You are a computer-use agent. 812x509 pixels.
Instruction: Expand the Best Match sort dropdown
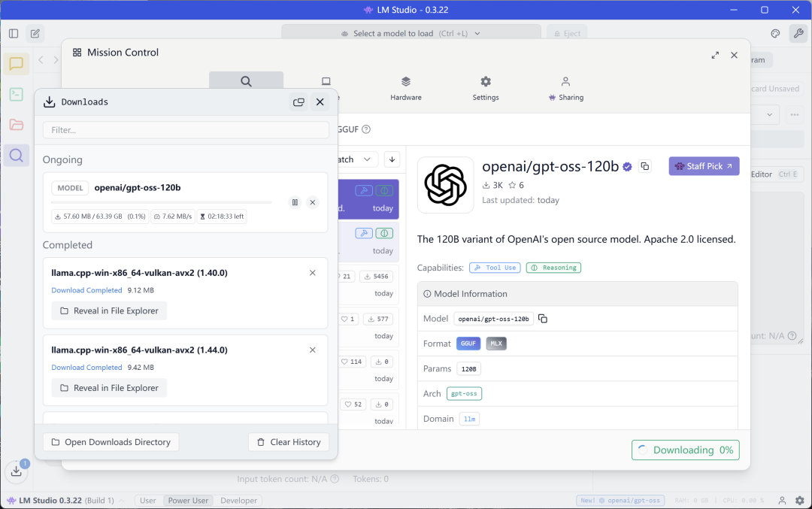(357, 159)
